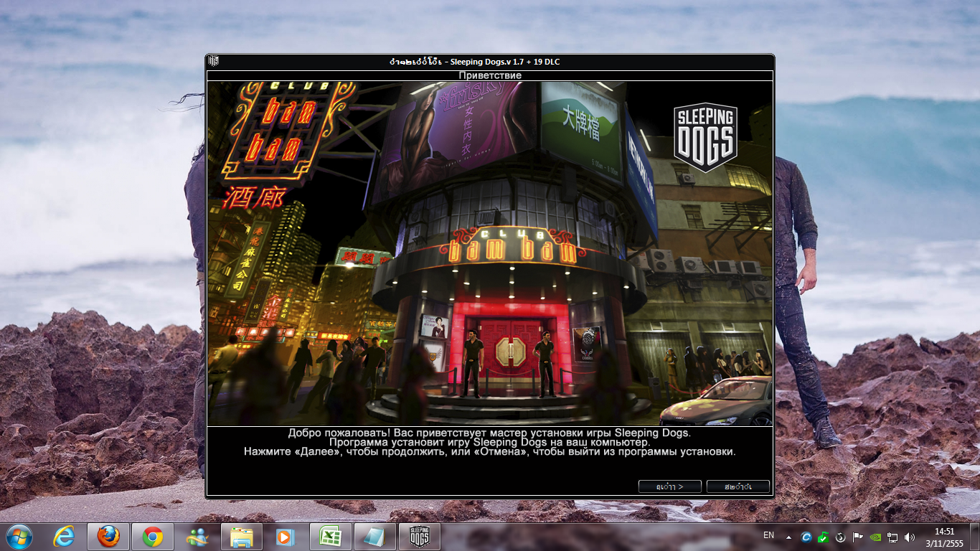This screenshot has width=980, height=551.
Task: Click the volume speaker icon
Action: click(x=910, y=537)
